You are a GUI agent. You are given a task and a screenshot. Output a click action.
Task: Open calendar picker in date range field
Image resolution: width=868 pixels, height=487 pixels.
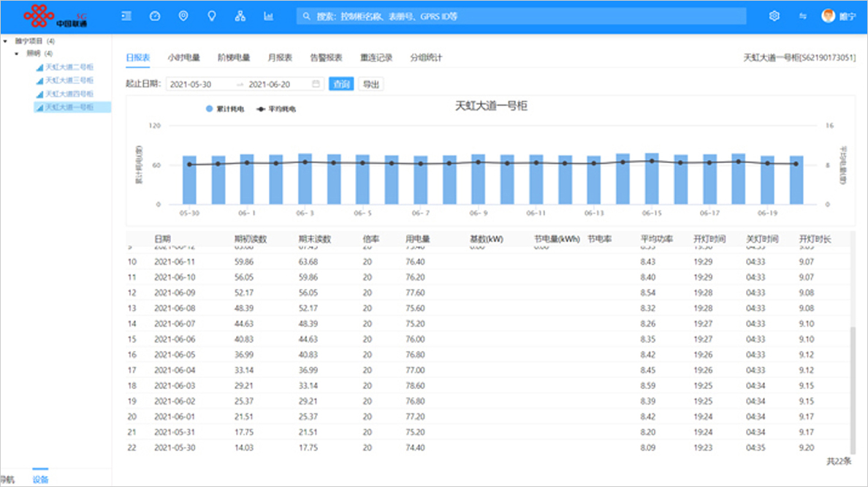pyautogui.click(x=316, y=84)
